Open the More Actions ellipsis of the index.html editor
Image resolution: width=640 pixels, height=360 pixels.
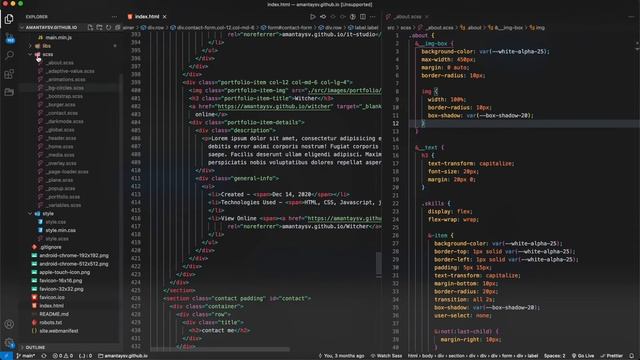click(373, 17)
